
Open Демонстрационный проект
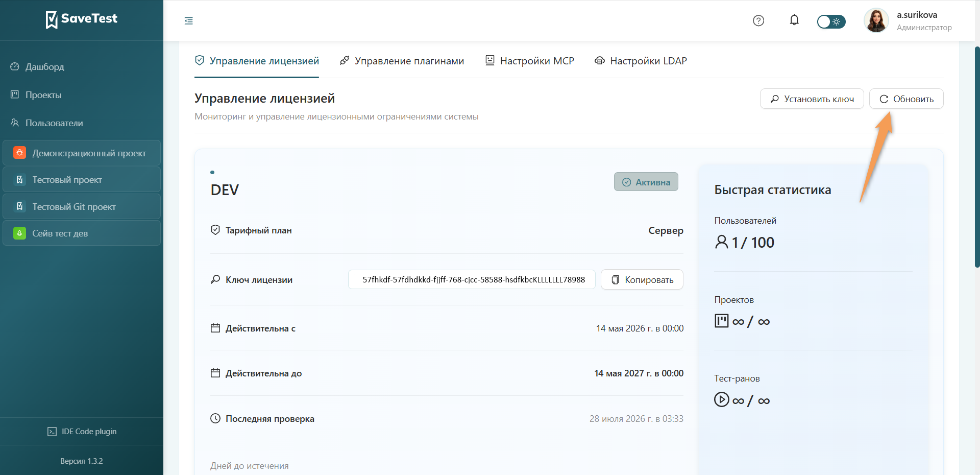click(82, 153)
